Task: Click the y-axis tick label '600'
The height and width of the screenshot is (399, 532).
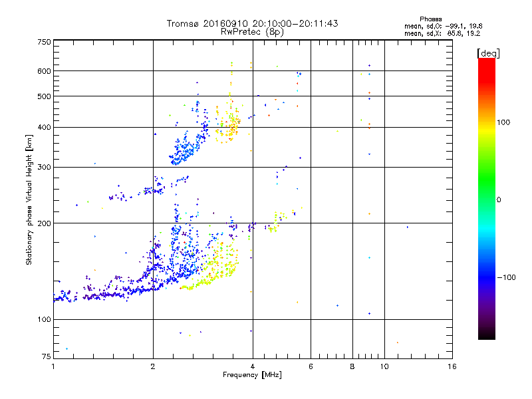Action: pos(45,71)
